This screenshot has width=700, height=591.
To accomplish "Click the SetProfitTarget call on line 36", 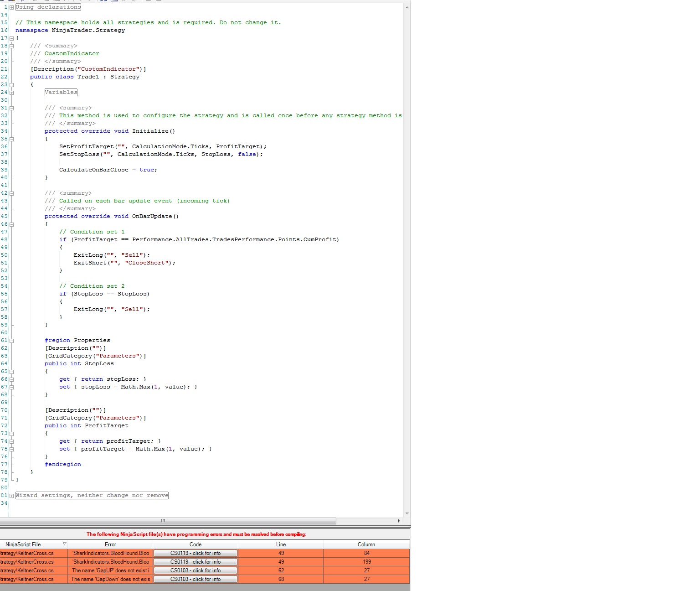I will pyautogui.click(x=163, y=147).
